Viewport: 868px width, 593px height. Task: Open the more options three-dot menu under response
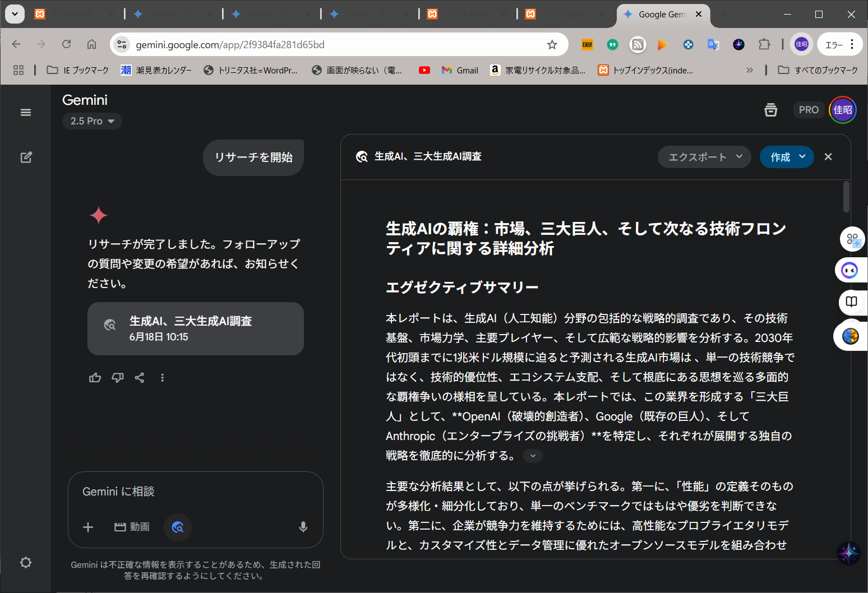163,378
